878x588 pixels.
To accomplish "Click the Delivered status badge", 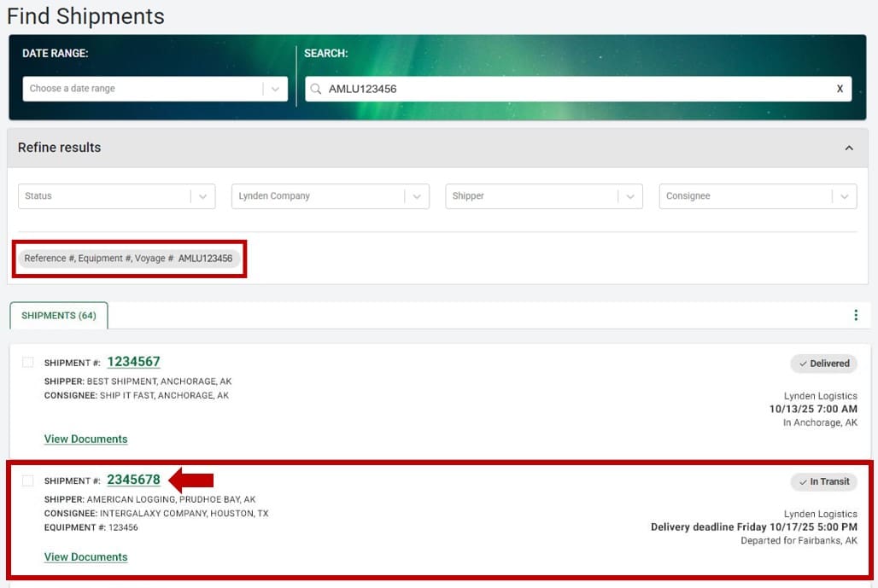I will pos(822,364).
